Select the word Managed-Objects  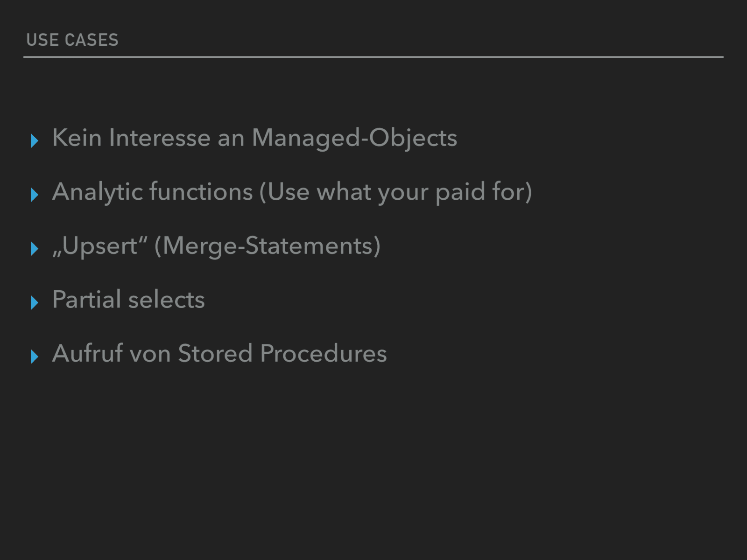[x=354, y=139]
